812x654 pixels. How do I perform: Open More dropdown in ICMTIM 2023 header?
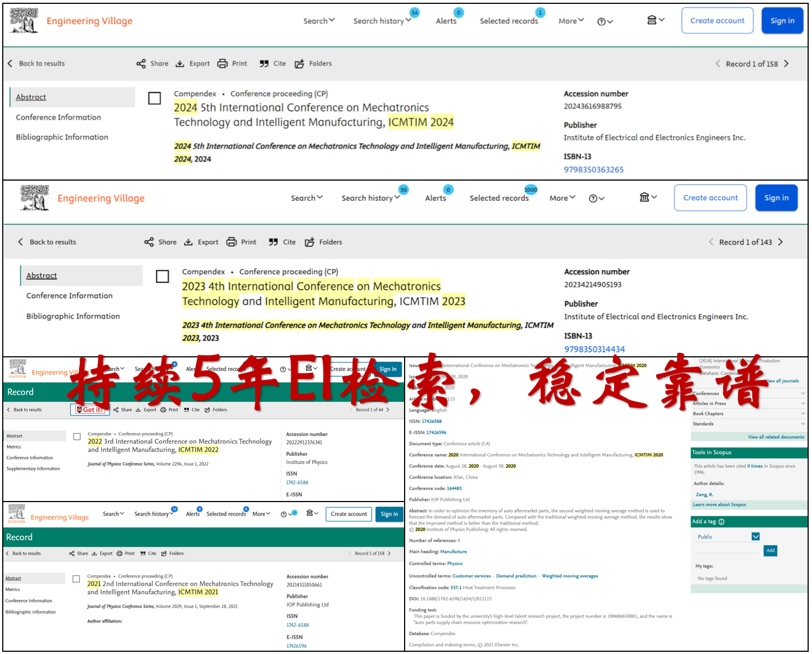562,198
